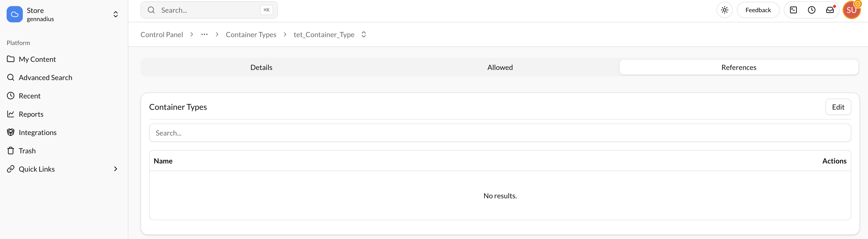Check notifications via the inbox icon
The height and width of the screenshot is (239, 868).
pyautogui.click(x=830, y=10)
